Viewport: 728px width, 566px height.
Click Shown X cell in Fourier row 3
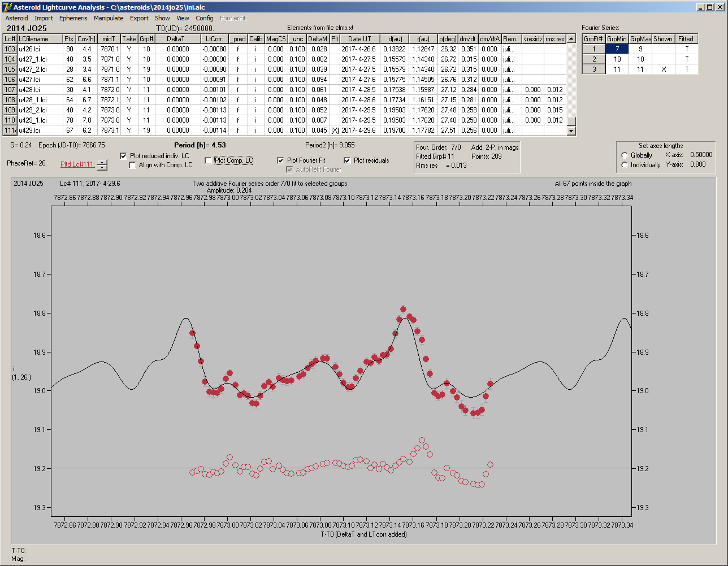coord(663,69)
